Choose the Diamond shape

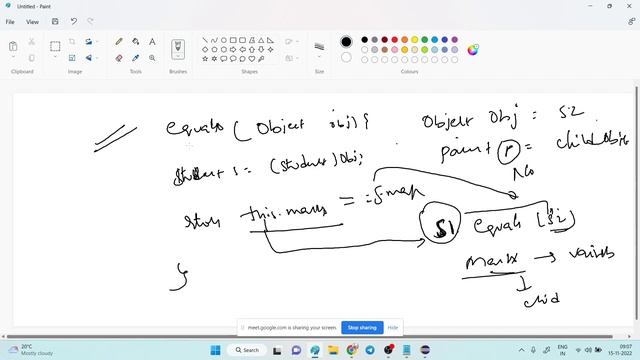tap(205, 49)
